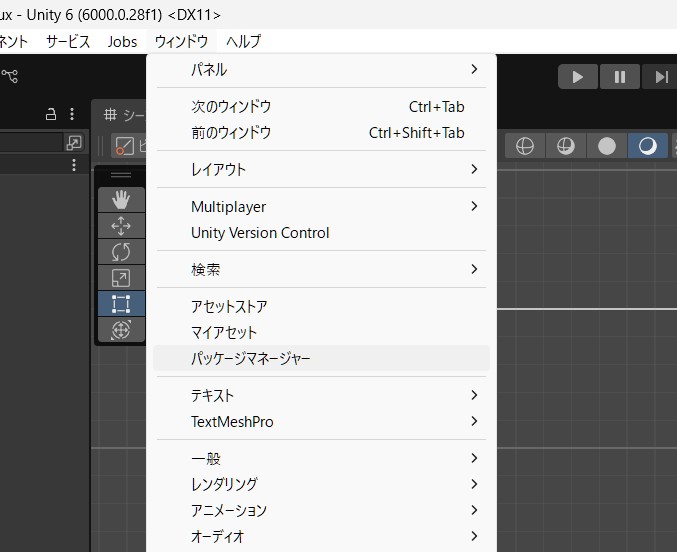
Task: Open パッケージマネージャー from menu
Action: [x=321, y=358]
